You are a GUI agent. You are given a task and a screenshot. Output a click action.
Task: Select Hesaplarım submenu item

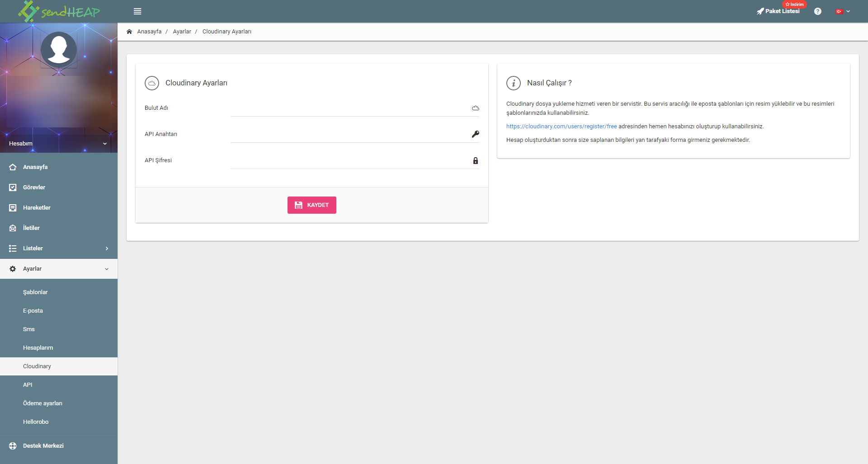pos(59,348)
